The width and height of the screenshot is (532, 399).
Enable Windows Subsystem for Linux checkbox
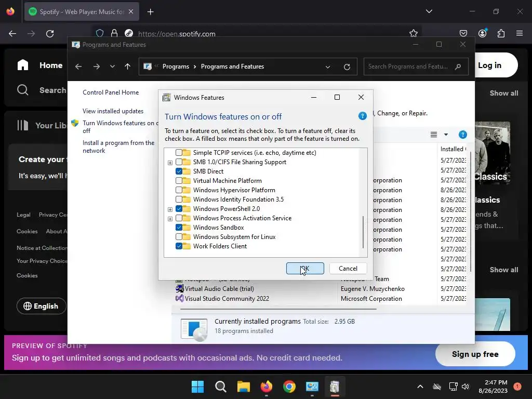pos(179,237)
